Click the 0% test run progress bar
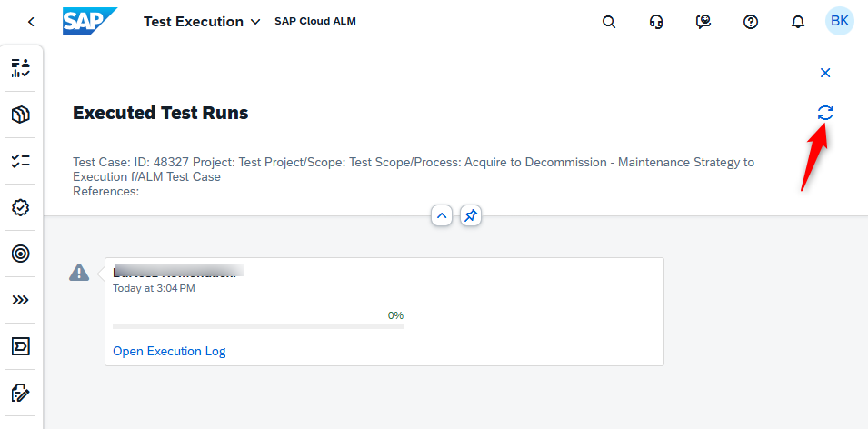This screenshot has height=429, width=868. 258,326
